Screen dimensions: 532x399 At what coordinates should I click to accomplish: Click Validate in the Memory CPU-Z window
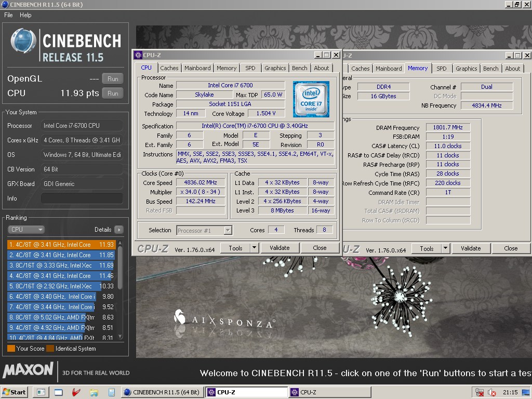(x=471, y=249)
